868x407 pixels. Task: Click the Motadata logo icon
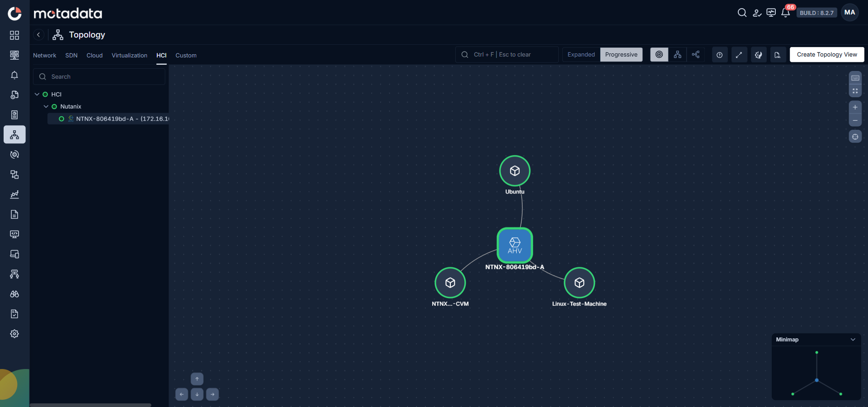pyautogui.click(x=14, y=14)
